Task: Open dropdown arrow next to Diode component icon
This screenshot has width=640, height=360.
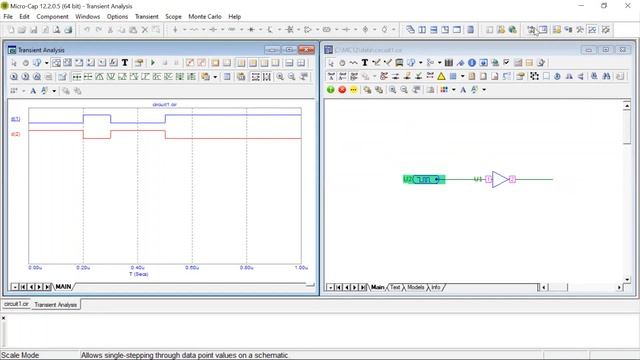Action: pyautogui.click(x=260, y=30)
